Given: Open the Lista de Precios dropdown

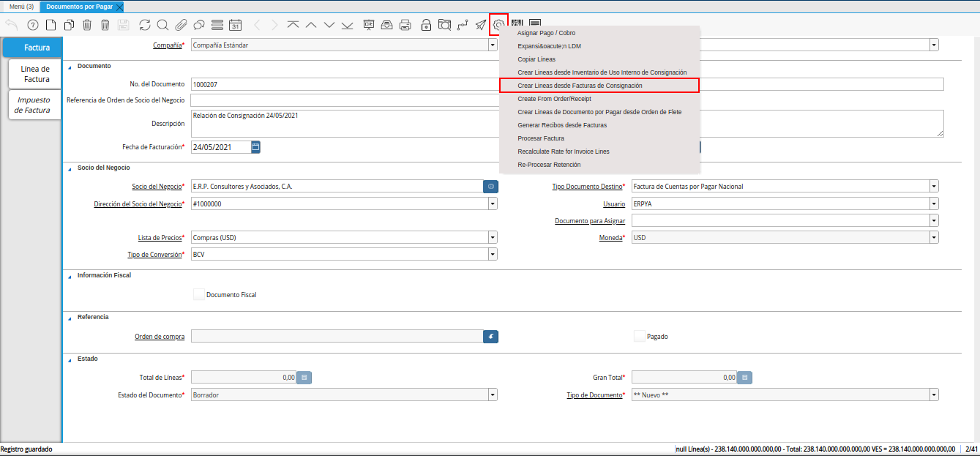Looking at the screenshot, I should click(492, 238).
